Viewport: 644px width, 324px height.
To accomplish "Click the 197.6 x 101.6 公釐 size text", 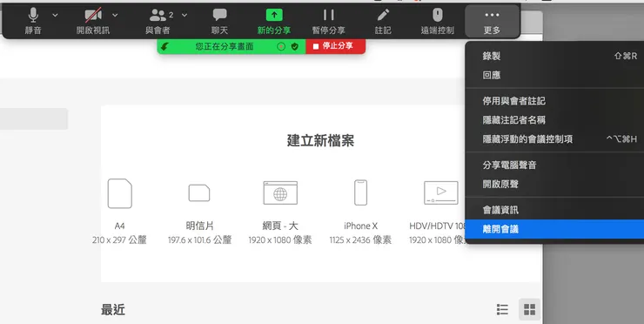I will (x=199, y=240).
